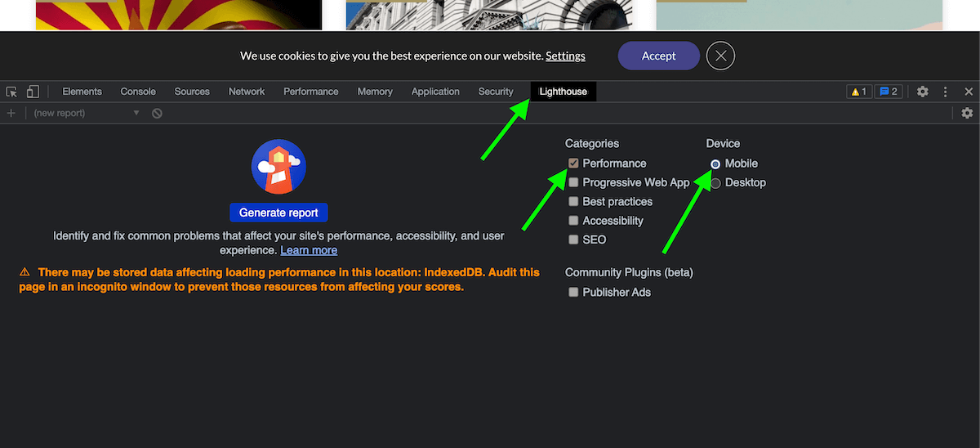Follow the Learn more link
The width and height of the screenshot is (980, 448).
(309, 250)
